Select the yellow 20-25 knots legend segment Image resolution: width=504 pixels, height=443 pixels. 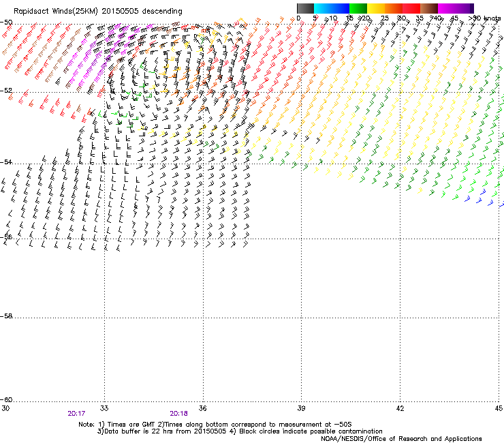376,8
